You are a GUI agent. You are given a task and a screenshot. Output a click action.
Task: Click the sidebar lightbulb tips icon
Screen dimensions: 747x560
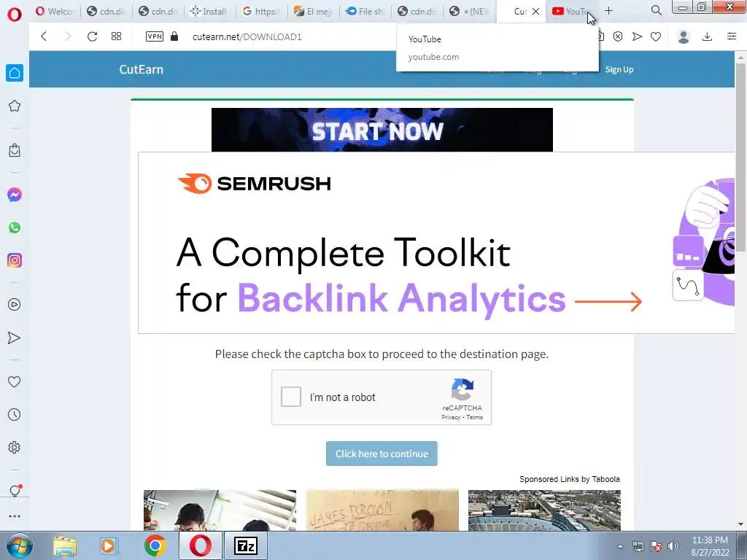pyautogui.click(x=15, y=491)
